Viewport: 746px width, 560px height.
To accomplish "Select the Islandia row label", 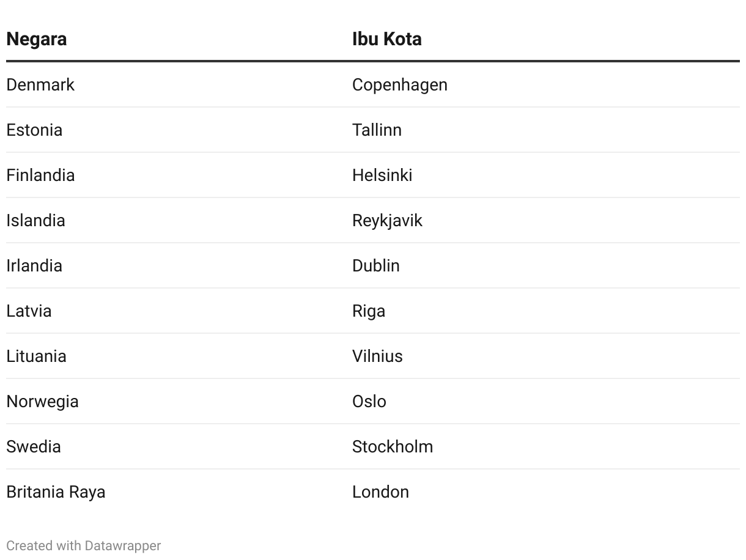I will (35, 220).
